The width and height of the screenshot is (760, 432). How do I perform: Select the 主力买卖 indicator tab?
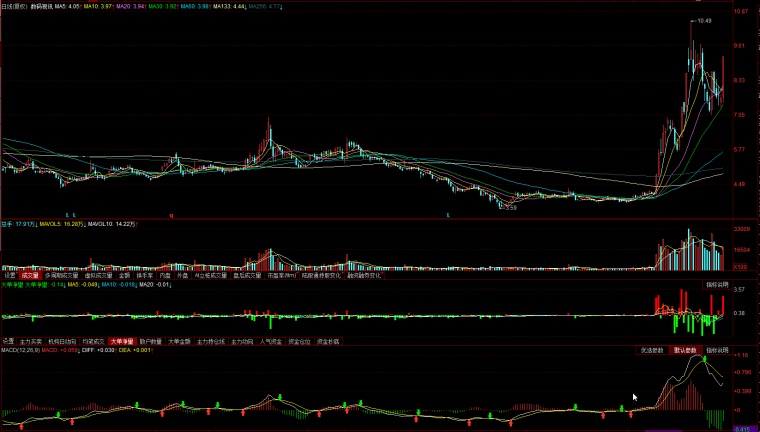click(x=31, y=341)
